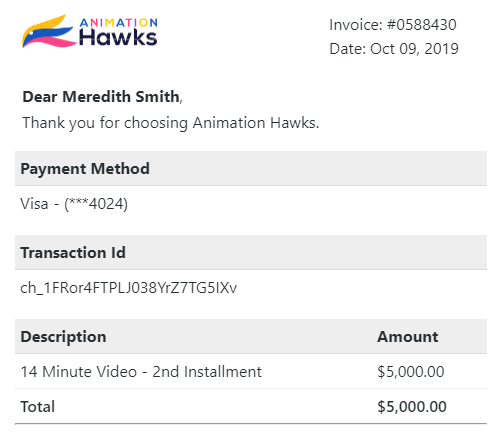This screenshot has height=432, width=497.
Task: Click the Animation Hawks logo
Action: pos(90,31)
